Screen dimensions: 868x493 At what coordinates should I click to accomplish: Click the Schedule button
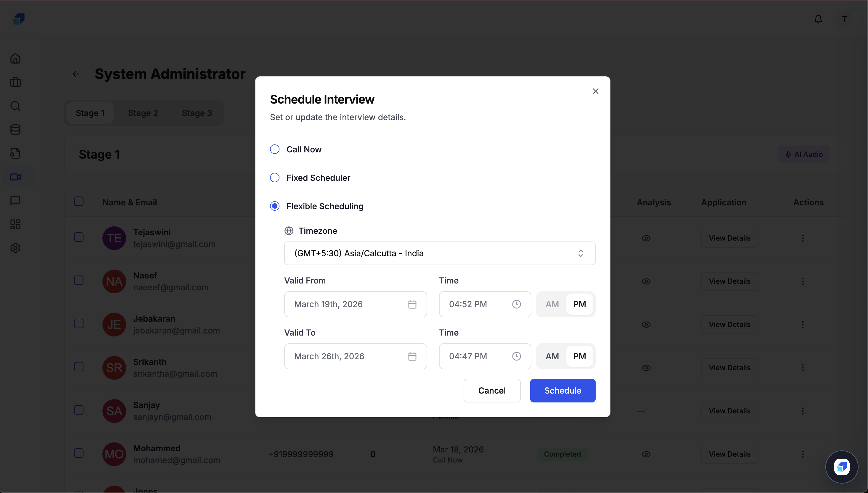tap(562, 390)
